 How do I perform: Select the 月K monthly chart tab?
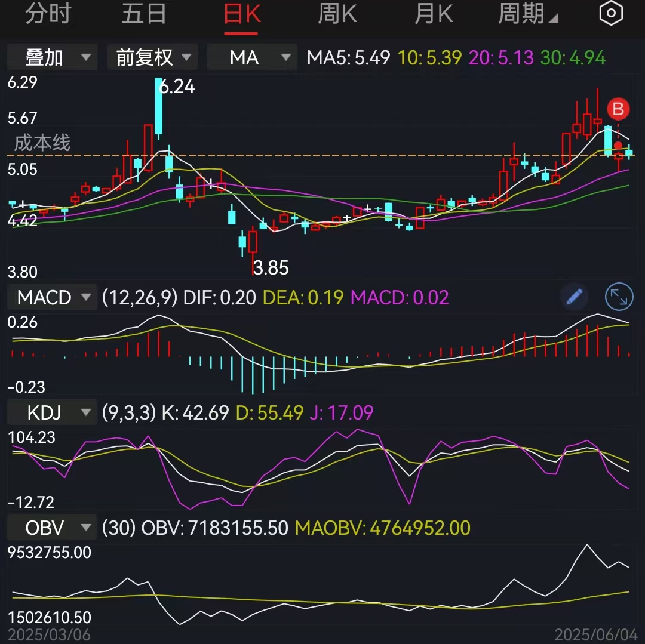coord(434,13)
